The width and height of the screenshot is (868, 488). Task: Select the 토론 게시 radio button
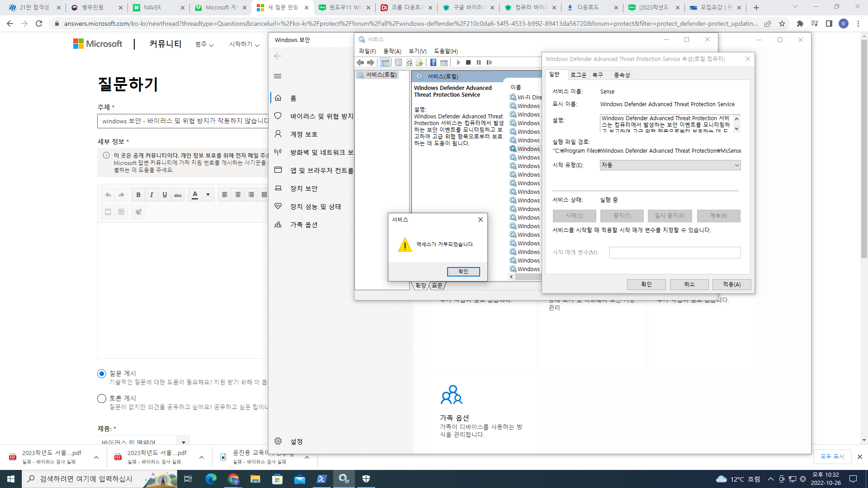click(x=102, y=399)
